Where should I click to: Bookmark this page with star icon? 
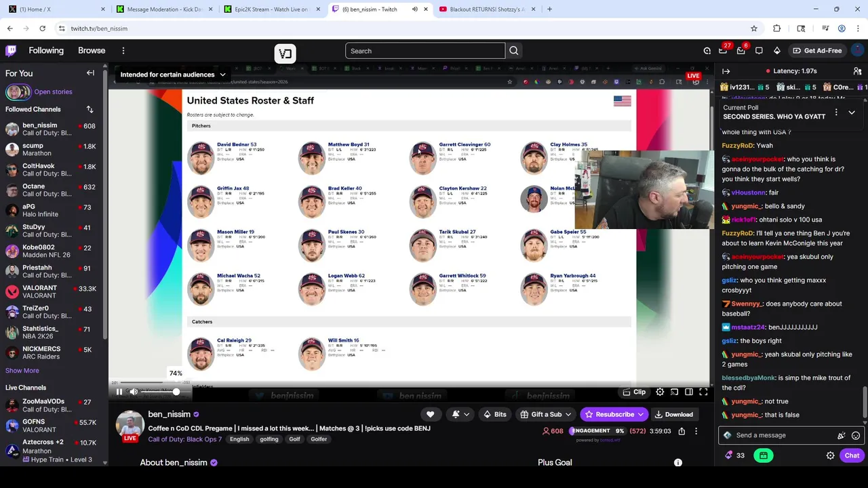pos(754,28)
